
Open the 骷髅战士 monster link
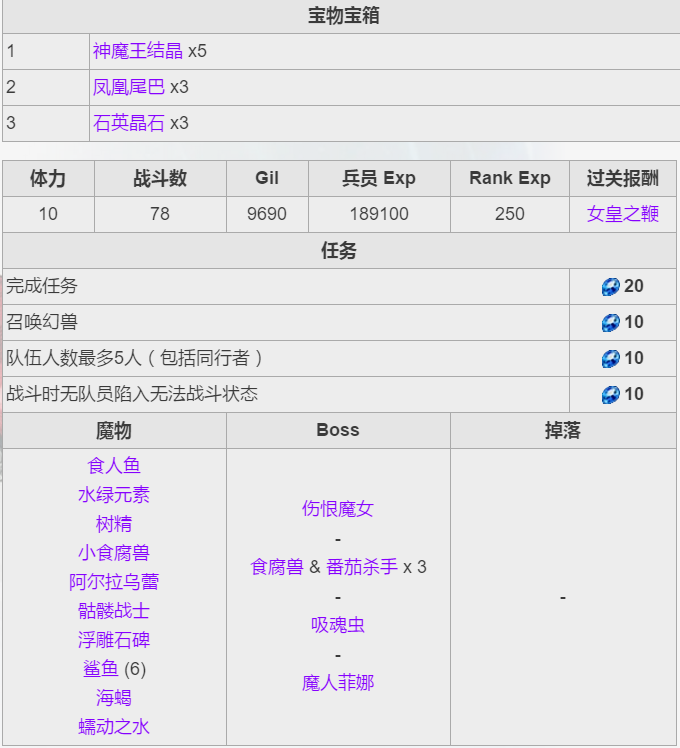114,611
